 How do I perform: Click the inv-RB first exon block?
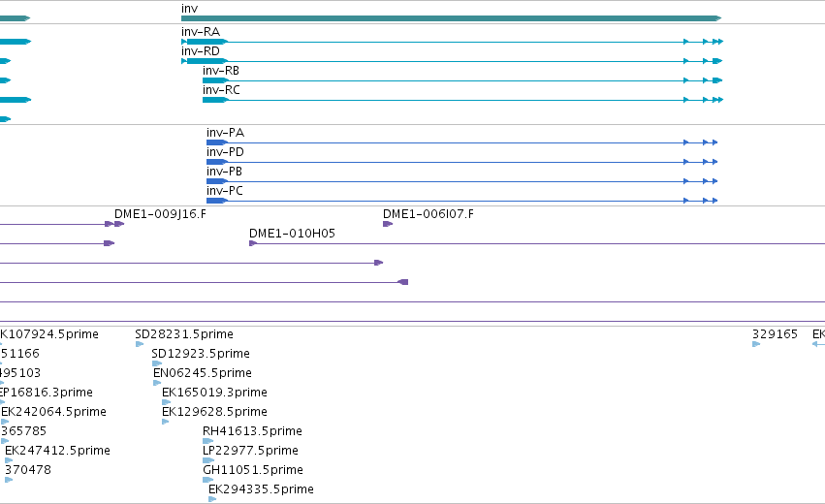(x=215, y=80)
